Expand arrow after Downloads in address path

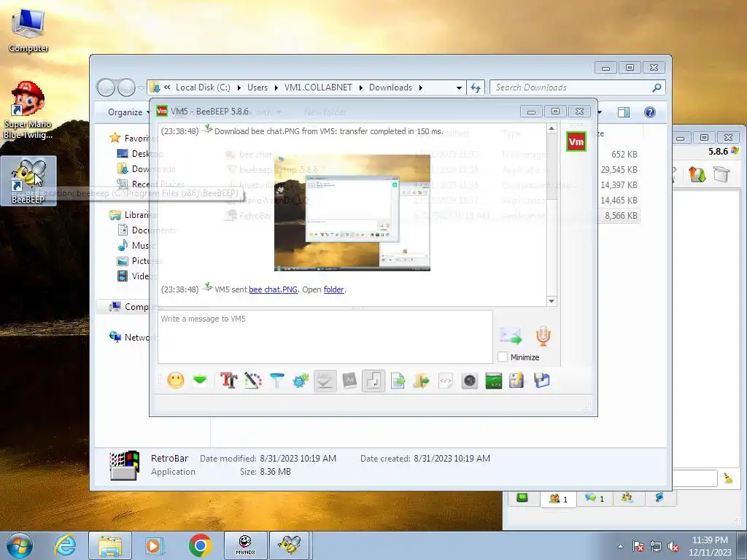(x=421, y=87)
